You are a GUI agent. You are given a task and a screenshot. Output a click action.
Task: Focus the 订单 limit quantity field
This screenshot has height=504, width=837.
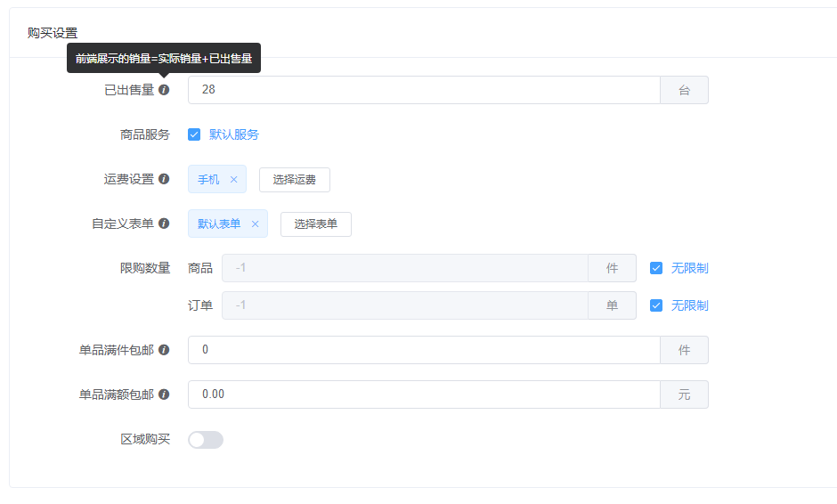click(x=404, y=305)
